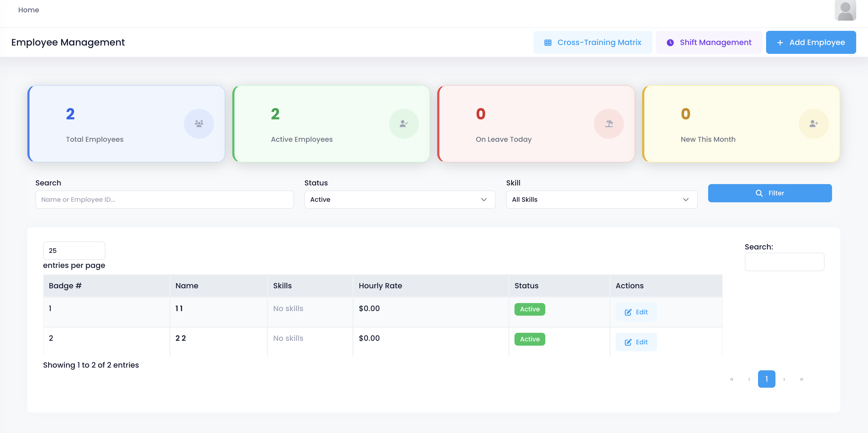Viewport: 868px width, 433px height.
Task: Expand the All Skills dropdown
Action: point(601,199)
